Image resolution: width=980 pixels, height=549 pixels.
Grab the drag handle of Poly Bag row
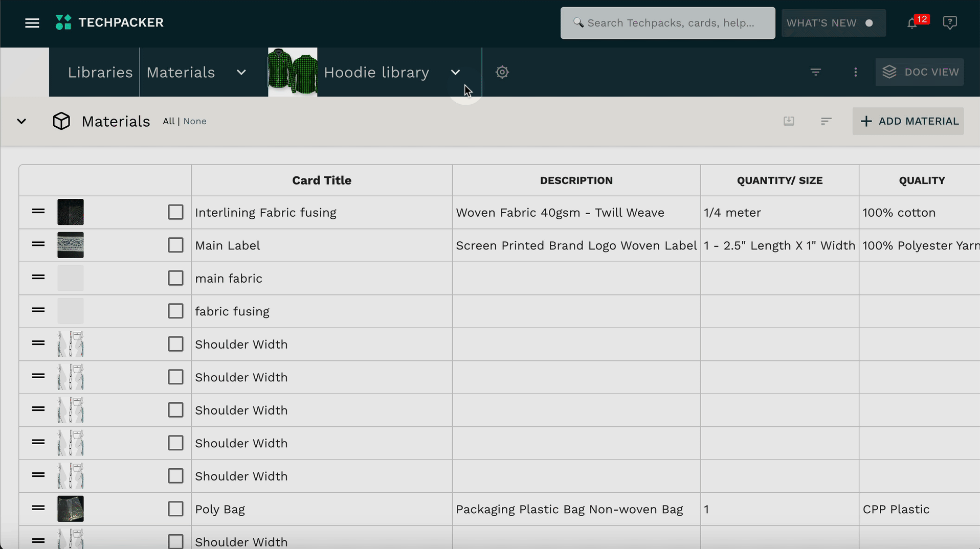(38, 508)
